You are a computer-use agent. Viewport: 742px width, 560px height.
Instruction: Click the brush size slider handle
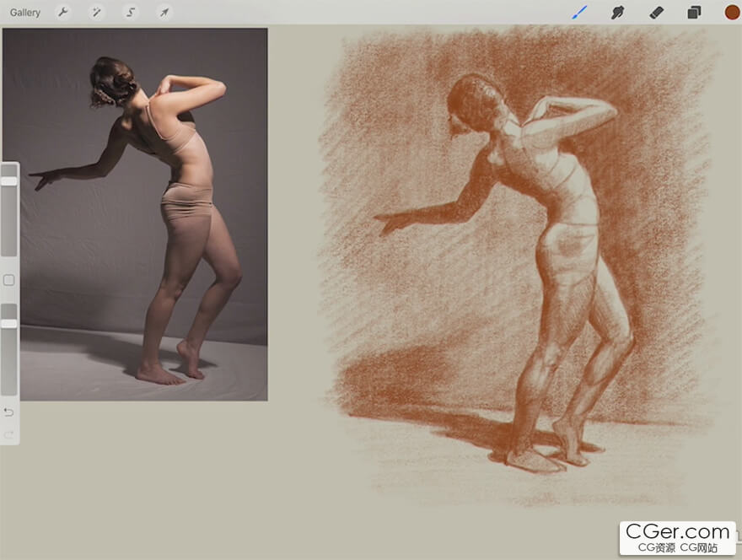click(9, 181)
